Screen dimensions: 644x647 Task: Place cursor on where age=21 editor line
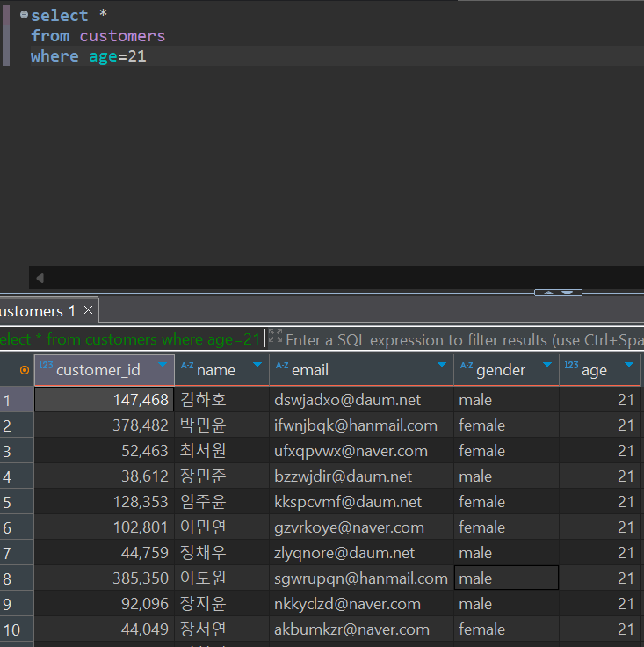[x=336, y=55]
